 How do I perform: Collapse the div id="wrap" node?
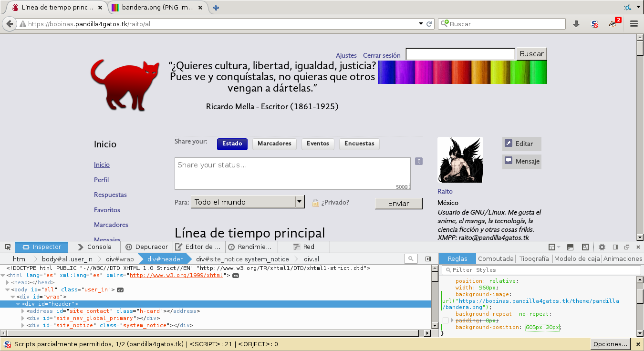[13, 297]
